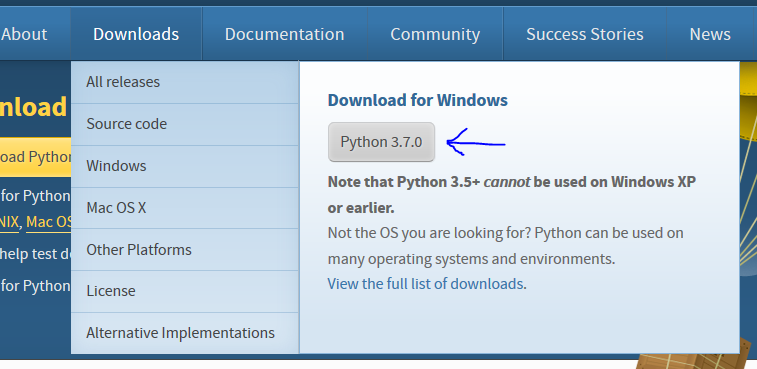Viewport: 757px width, 369px height.
Task: Follow the View the full list of downloads link
Action: (x=425, y=284)
